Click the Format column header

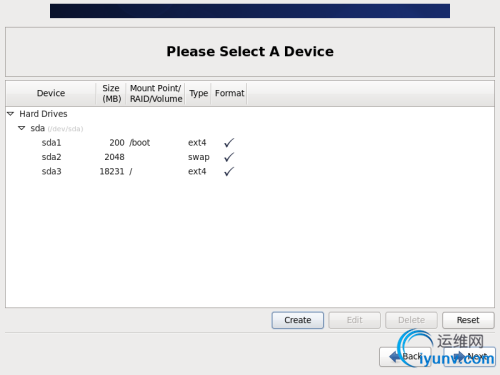tap(229, 93)
